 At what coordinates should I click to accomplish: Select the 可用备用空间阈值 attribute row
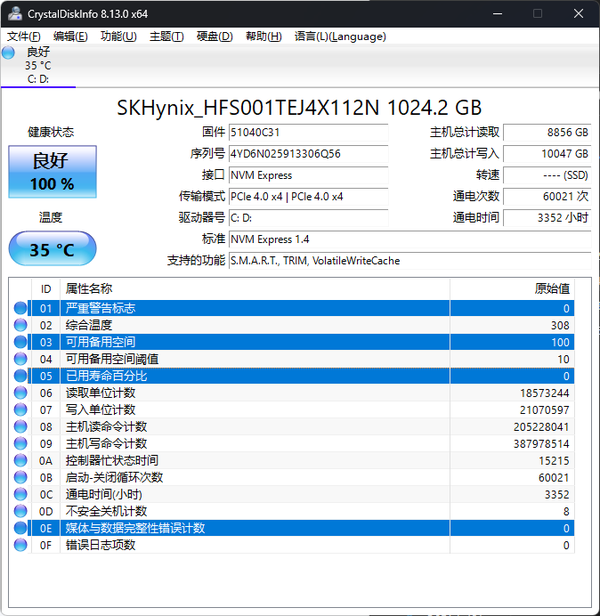pyautogui.click(x=303, y=359)
